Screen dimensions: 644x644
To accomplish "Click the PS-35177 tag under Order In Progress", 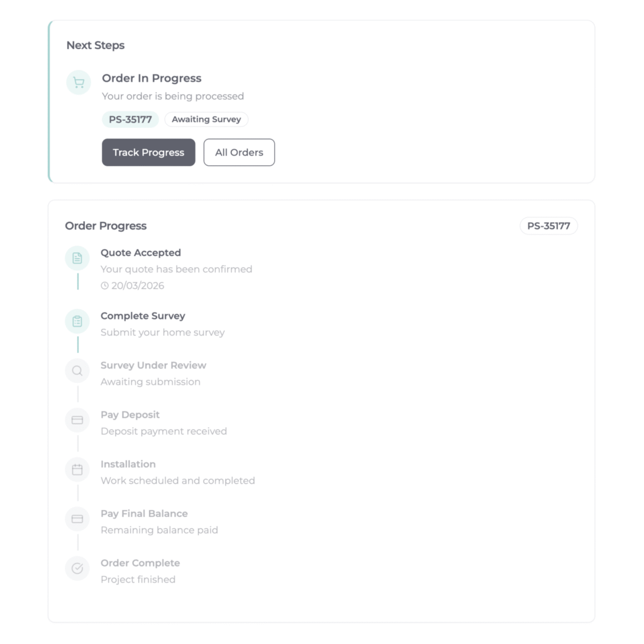I will coord(130,119).
